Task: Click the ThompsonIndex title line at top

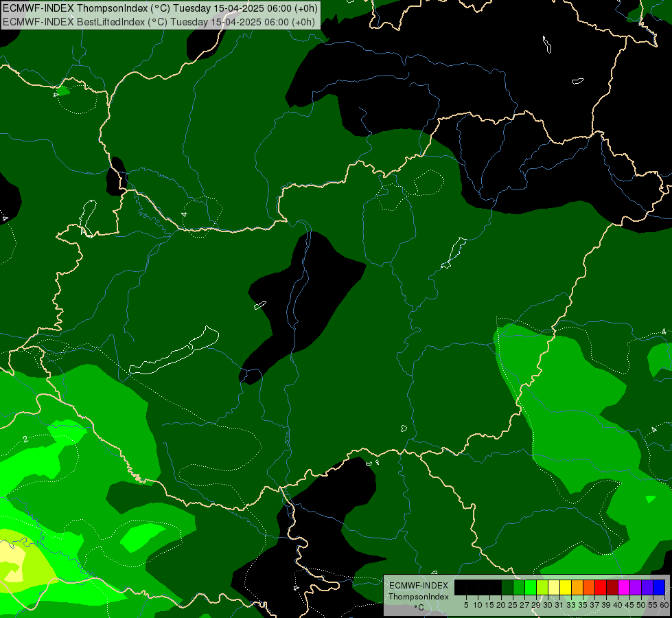Action: (161, 8)
